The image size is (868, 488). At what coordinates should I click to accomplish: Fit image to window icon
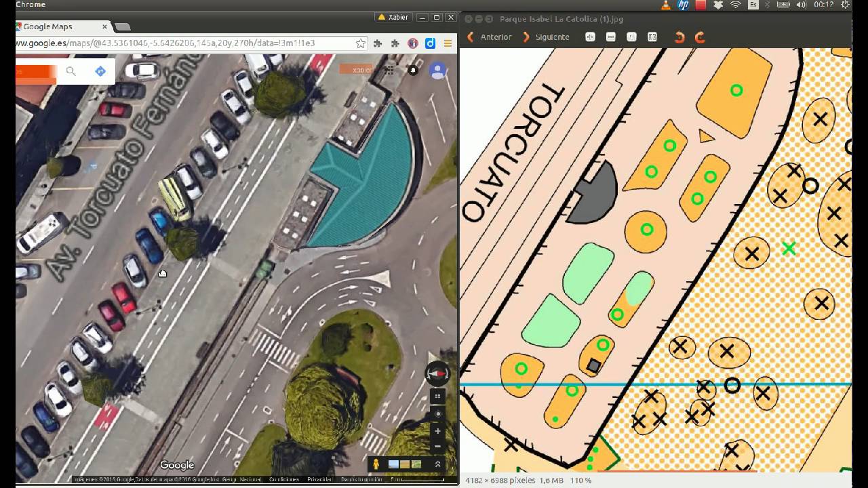(x=652, y=37)
